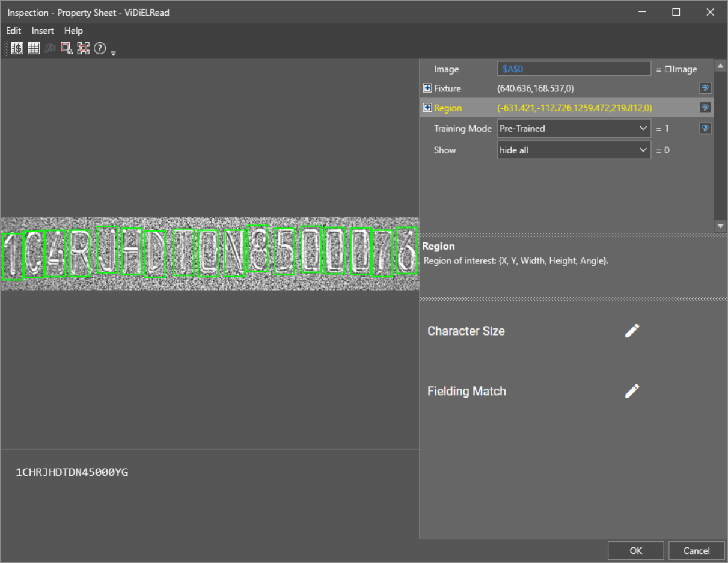Click the spreadsheet grid toolbar icon
Image resolution: width=728 pixels, height=563 pixels.
pyautogui.click(x=34, y=49)
